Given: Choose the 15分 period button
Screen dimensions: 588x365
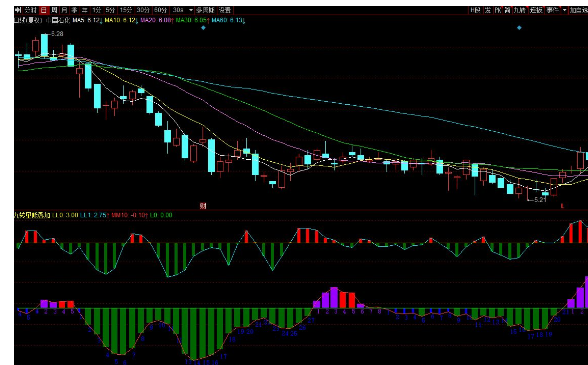Looking at the screenshot, I should 126,10.
